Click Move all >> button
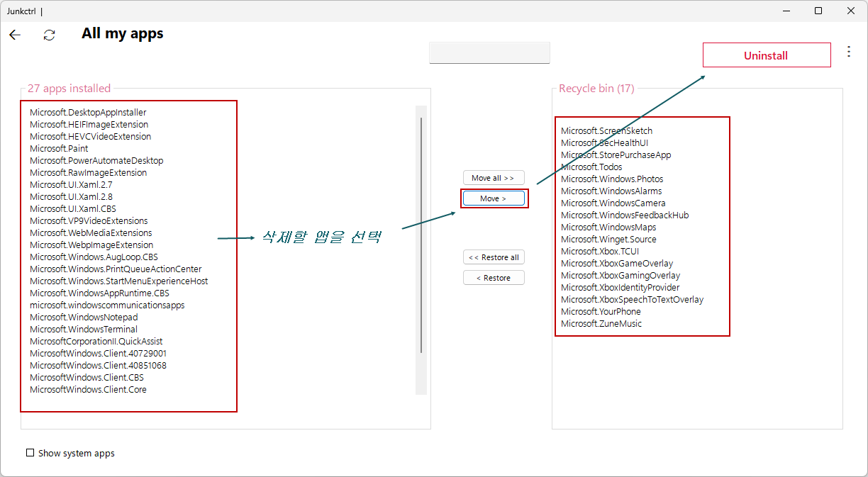 click(x=494, y=178)
